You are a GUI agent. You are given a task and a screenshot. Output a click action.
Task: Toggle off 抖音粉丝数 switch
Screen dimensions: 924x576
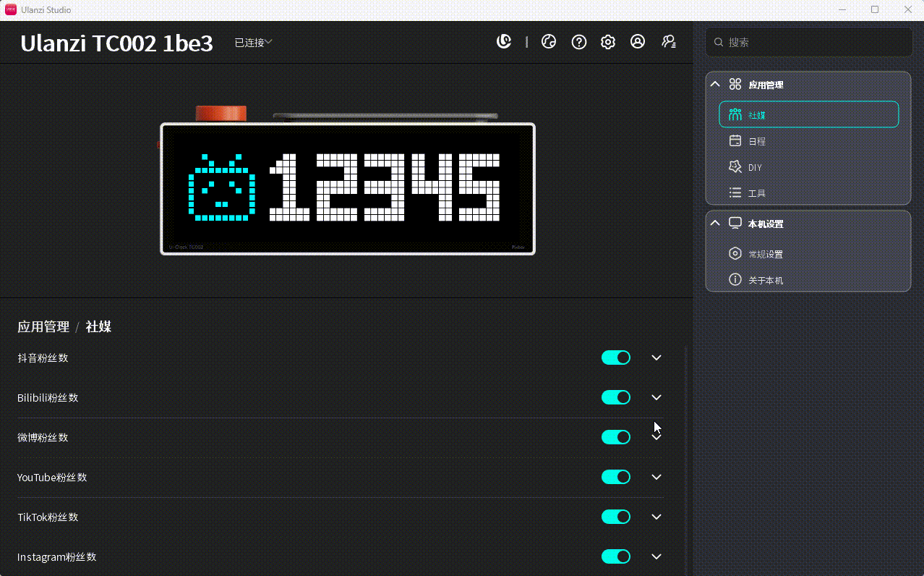616,357
